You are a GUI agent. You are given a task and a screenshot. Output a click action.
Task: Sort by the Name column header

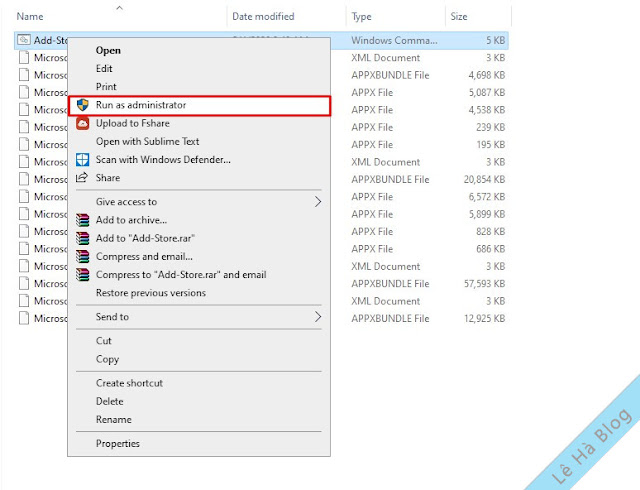coord(30,16)
